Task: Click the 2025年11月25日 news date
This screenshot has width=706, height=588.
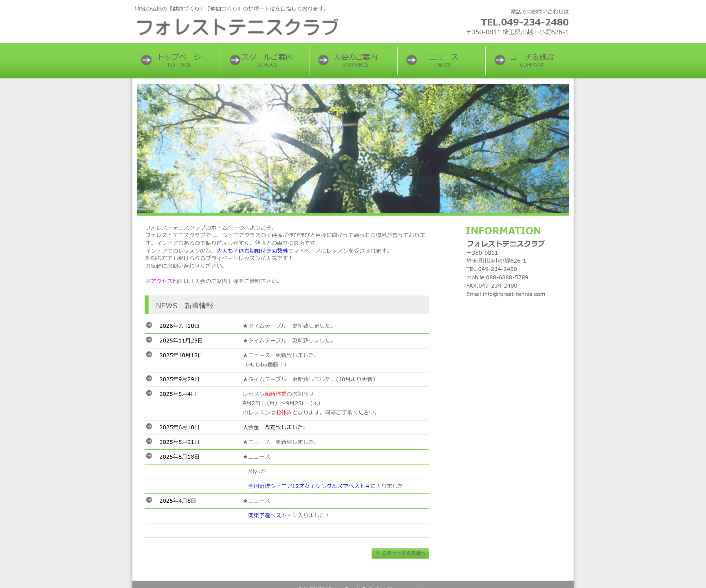Action: tap(181, 341)
